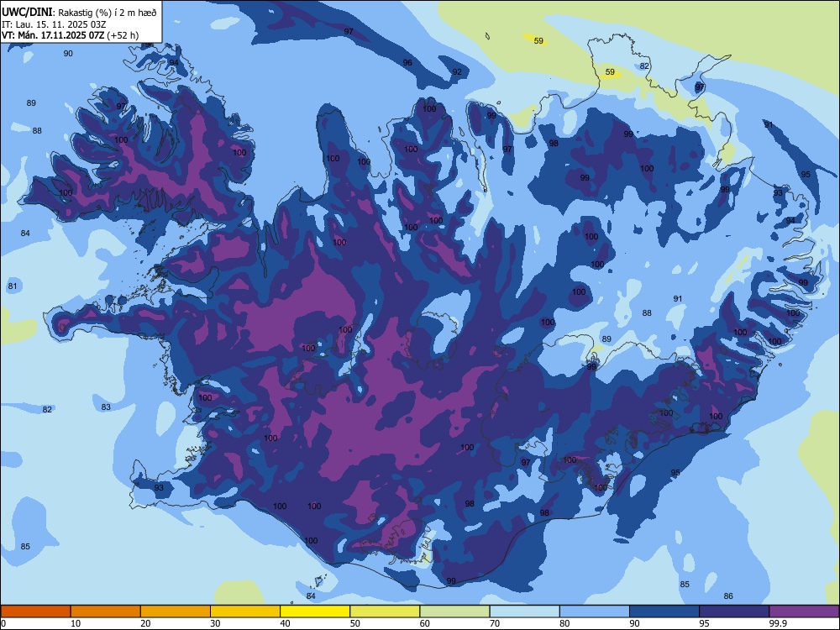Viewport: 840px width, 630px height.
Task: Click the UWC/DINI title text
Action: pos(27,12)
